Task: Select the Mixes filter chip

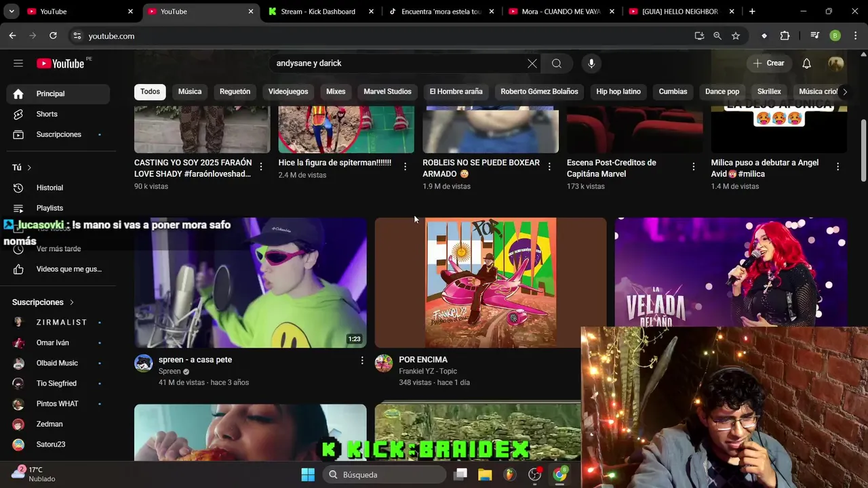Action: click(x=336, y=91)
